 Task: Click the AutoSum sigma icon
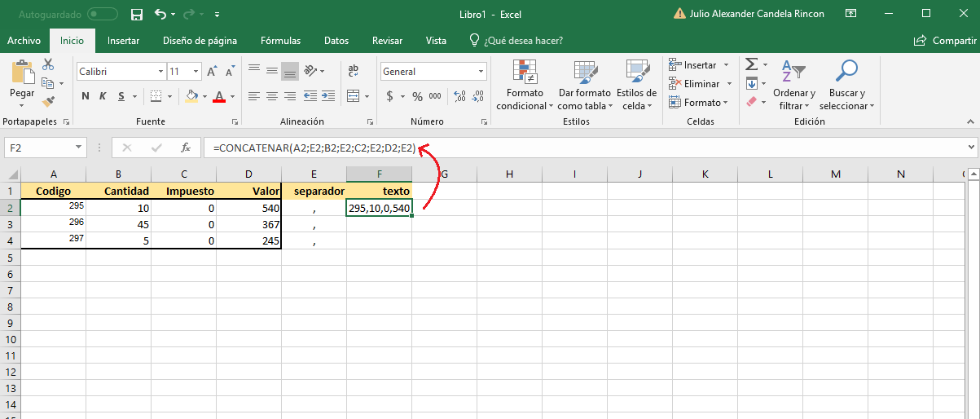click(751, 64)
